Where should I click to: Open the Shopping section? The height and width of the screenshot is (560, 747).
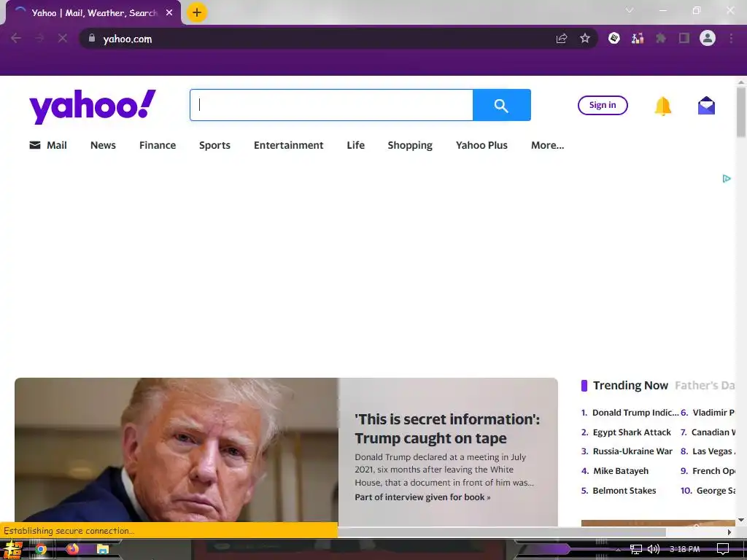(410, 145)
